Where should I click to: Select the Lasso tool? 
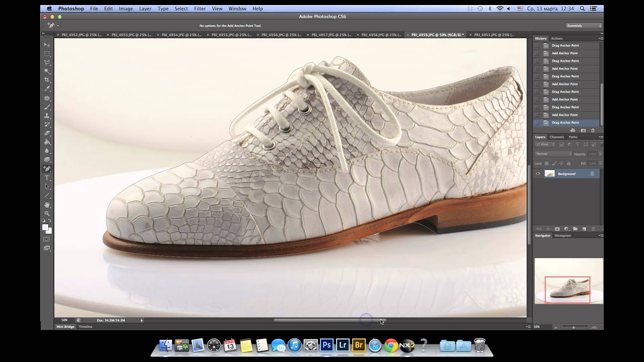(x=47, y=62)
